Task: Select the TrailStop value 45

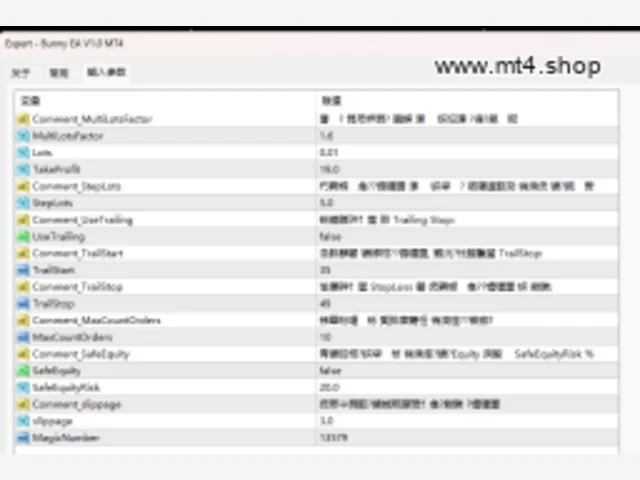Action: 325,304
